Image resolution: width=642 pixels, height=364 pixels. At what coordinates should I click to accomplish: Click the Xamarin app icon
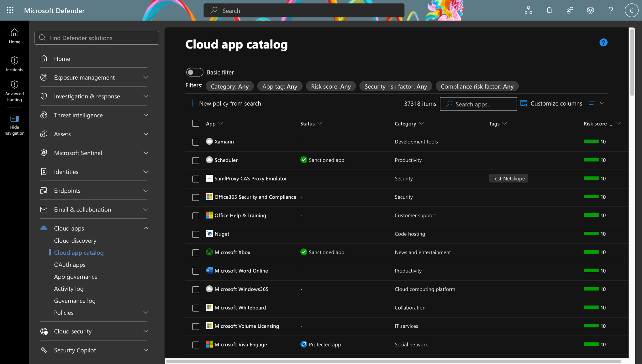click(x=209, y=142)
